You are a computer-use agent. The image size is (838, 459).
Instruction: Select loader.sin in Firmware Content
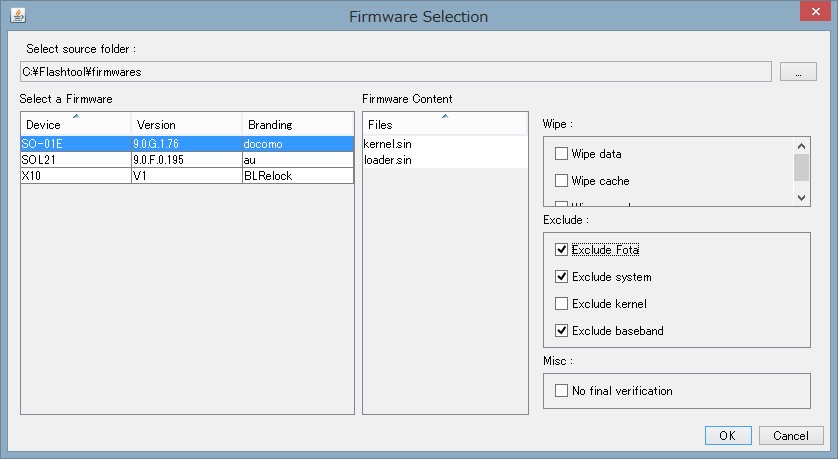388,160
